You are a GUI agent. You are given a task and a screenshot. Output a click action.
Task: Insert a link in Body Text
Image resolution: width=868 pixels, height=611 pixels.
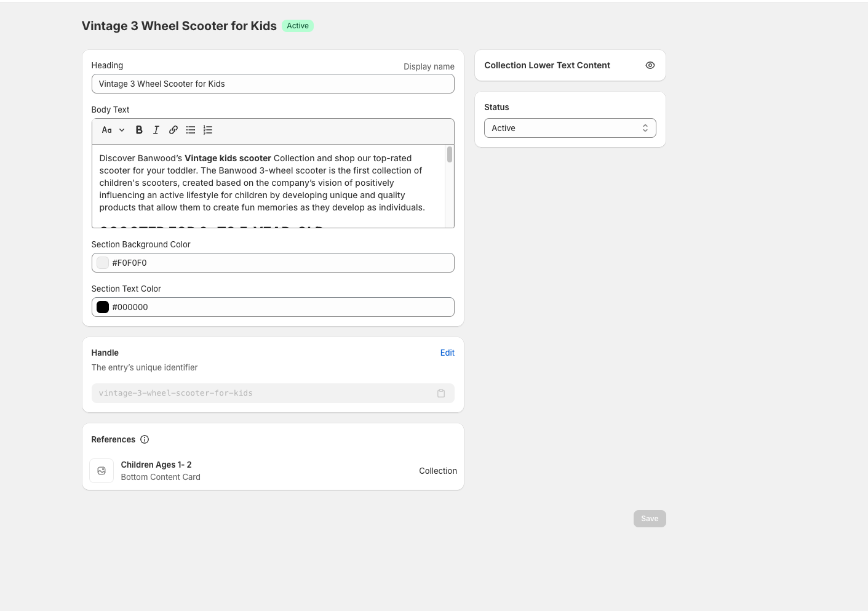click(173, 130)
